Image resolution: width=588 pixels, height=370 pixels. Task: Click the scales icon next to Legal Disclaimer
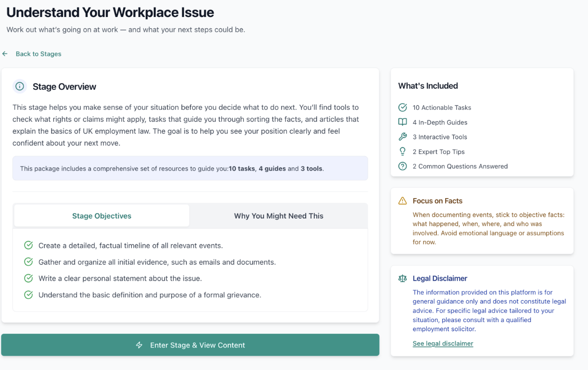pyautogui.click(x=403, y=278)
